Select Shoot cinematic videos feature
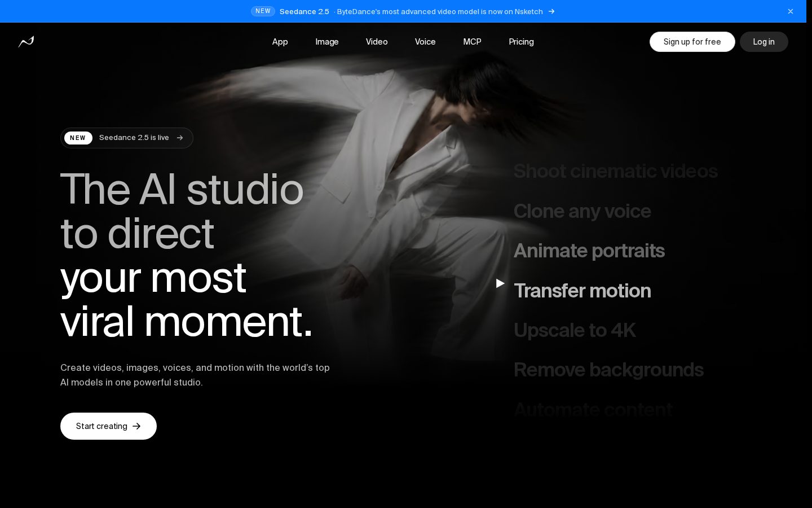Viewport: 812px width, 508px height. tap(615, 171)
